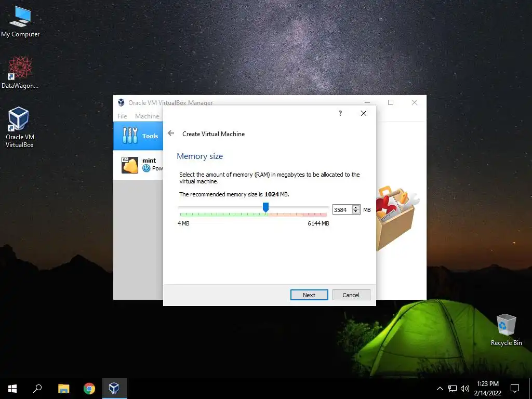Open the taskbar search magnifier
The height and width of the screenshot is (399, 532).
(x=37, y=389)
